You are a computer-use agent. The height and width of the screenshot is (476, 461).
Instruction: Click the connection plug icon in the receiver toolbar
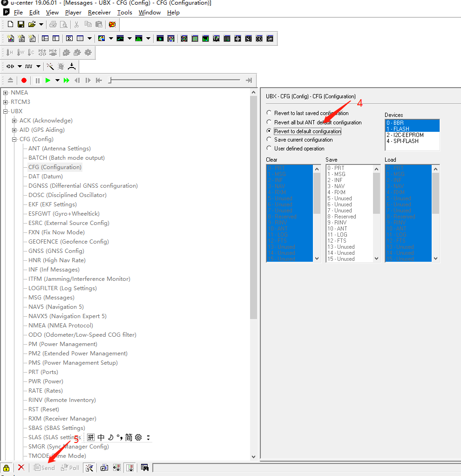(x=10, y=66)
